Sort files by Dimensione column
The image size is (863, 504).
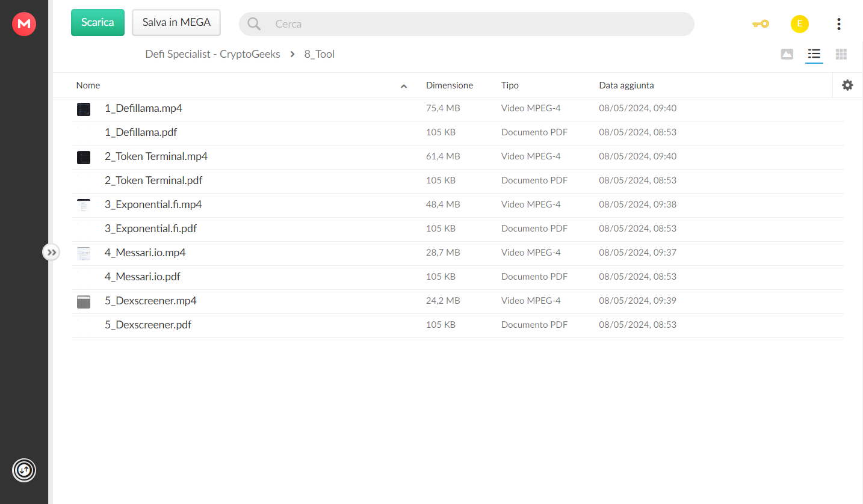(450, 85)
